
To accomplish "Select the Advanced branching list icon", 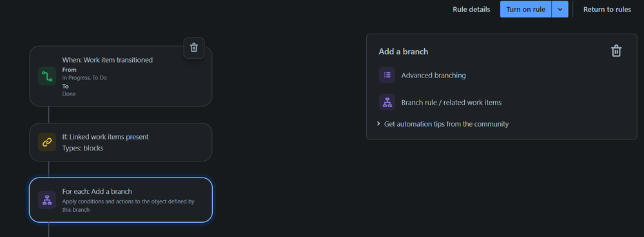I will (x=387, y=76).
